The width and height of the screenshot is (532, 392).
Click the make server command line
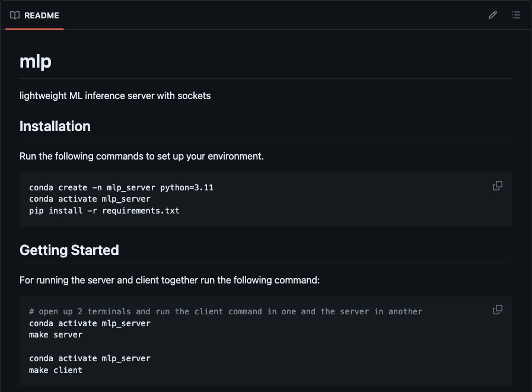(x=56, y=334)
